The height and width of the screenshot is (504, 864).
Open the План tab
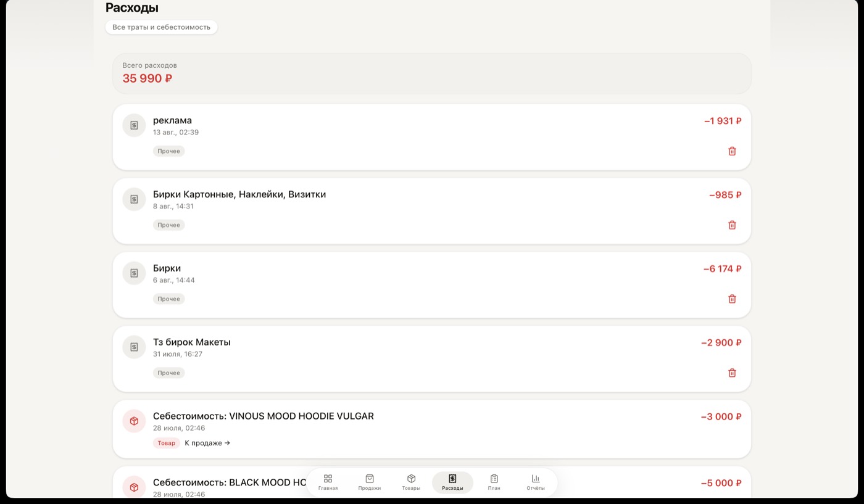click(x=494, y=482)
